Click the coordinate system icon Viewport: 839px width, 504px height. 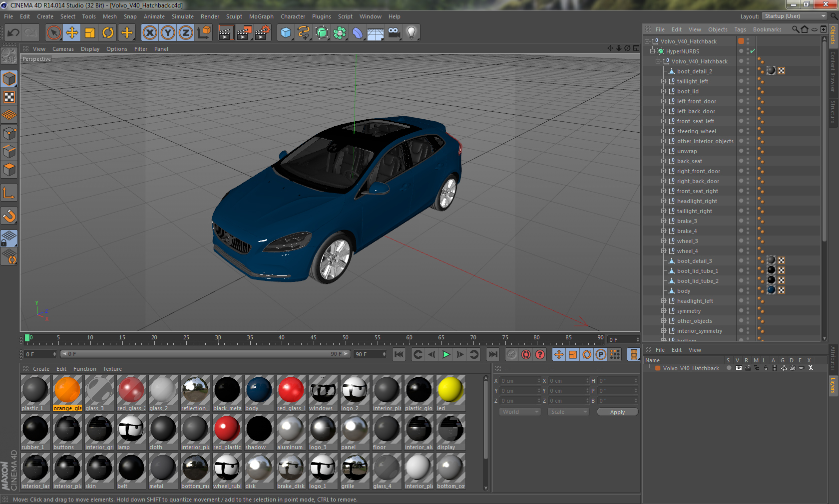pyautogui.click(x=204, y=33)
